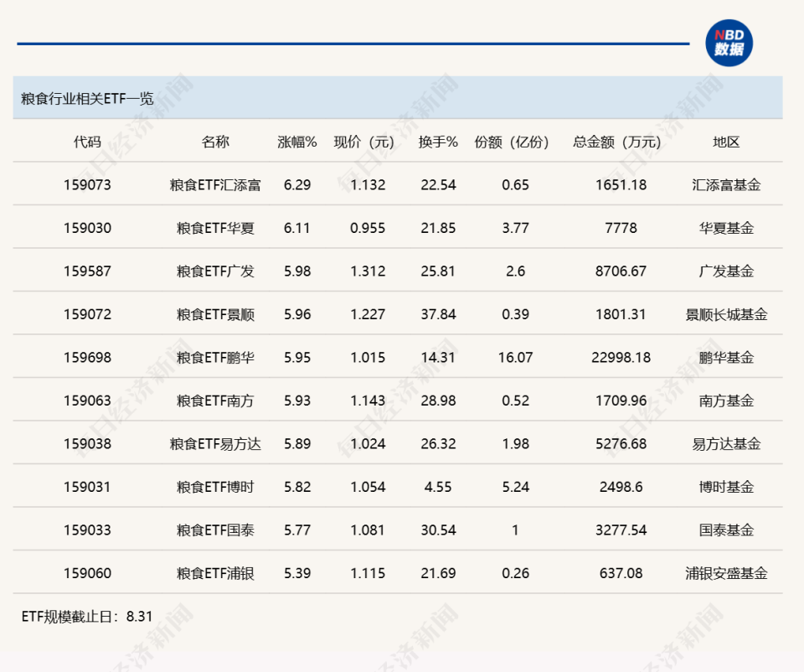Click turnover value 4.55

point(438,486)
